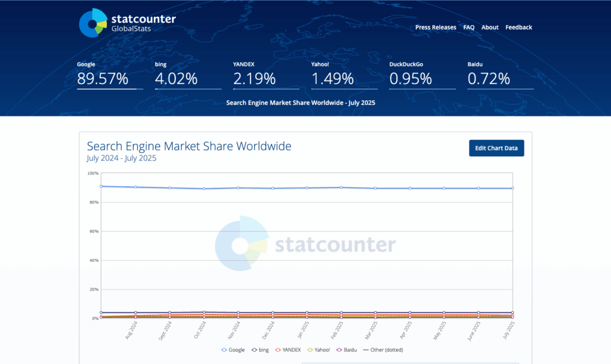Screen dimensions: 611x364
Task: Click the Nov 2024 x-axis label
Action: coord(234,331)
